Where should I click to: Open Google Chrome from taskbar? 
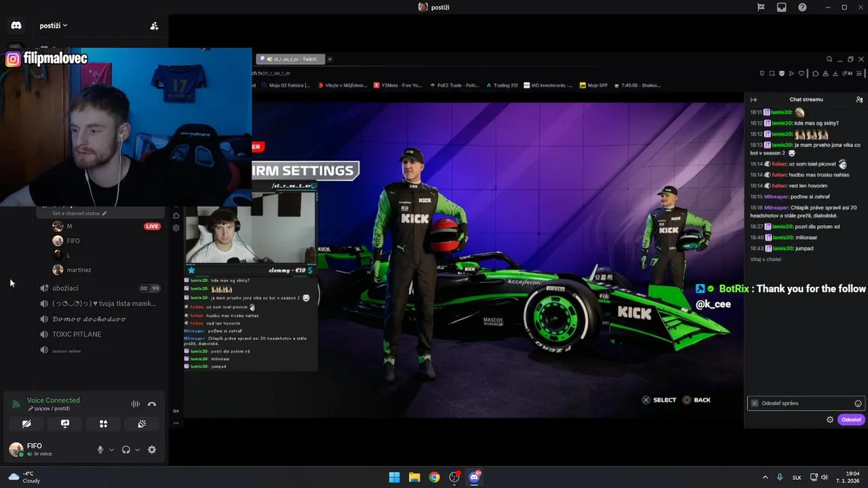pyautogui.click(x=434, y=477)
